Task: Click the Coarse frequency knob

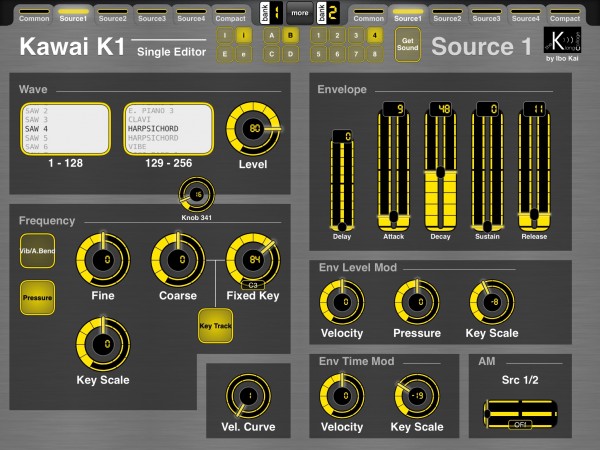Action: click(x=178, y=260)
